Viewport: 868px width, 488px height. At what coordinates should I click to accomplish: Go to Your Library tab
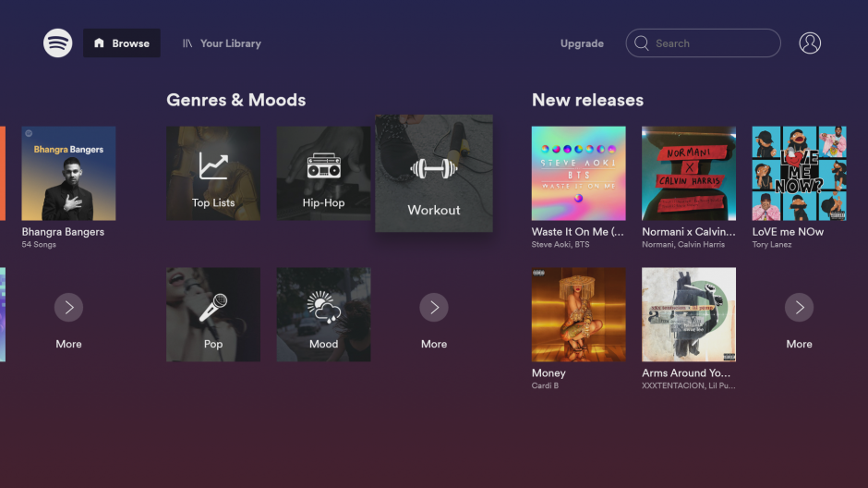pos(222,43)
